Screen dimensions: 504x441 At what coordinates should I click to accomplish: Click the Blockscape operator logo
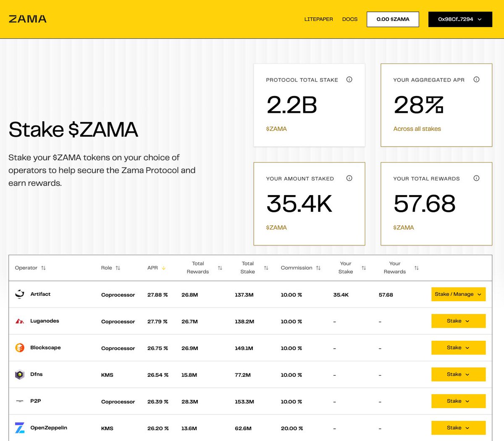(20, 347)
